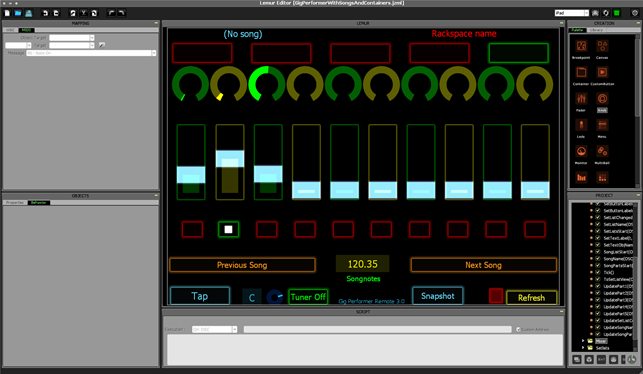Select the Monitor palette icon

(581, 151)
